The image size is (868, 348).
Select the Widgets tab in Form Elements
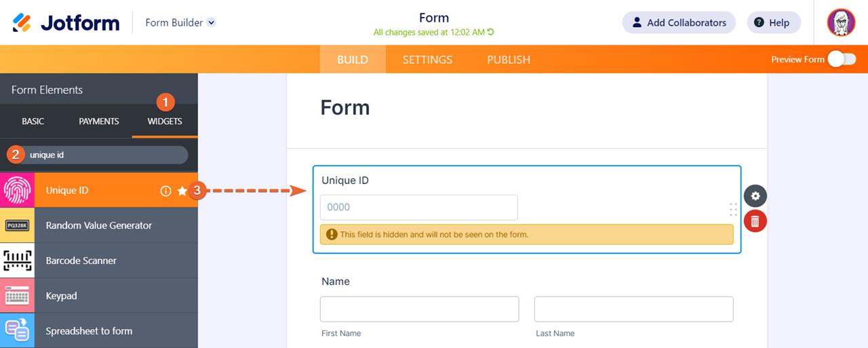[165, 121]
